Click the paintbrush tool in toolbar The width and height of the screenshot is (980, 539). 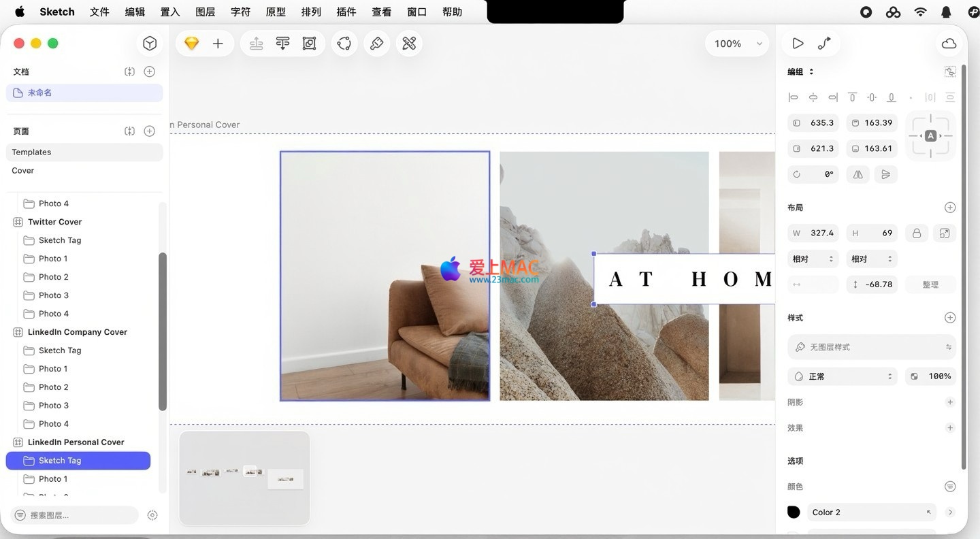[376, 44]
